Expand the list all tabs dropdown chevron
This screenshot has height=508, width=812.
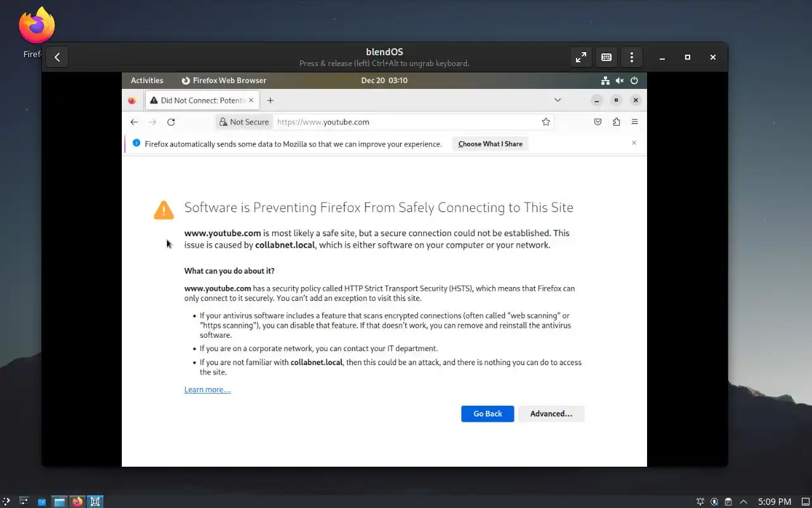click(558, 100)
